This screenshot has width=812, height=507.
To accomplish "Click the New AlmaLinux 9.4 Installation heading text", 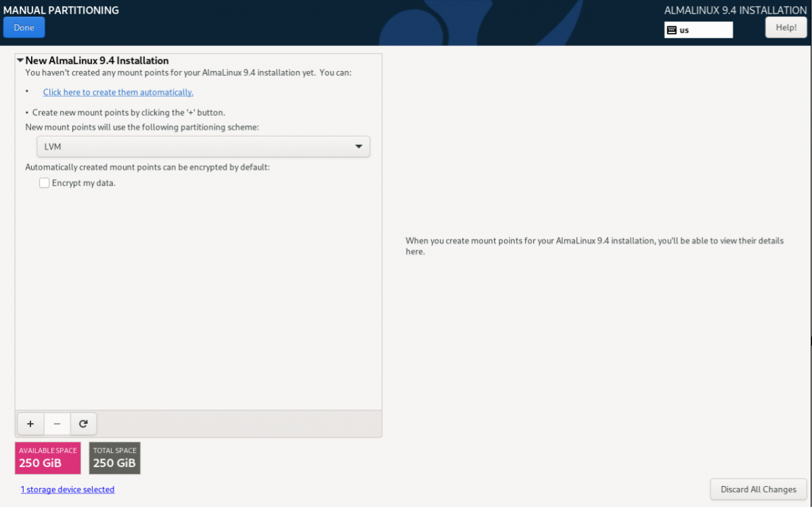I will point(97,61).
